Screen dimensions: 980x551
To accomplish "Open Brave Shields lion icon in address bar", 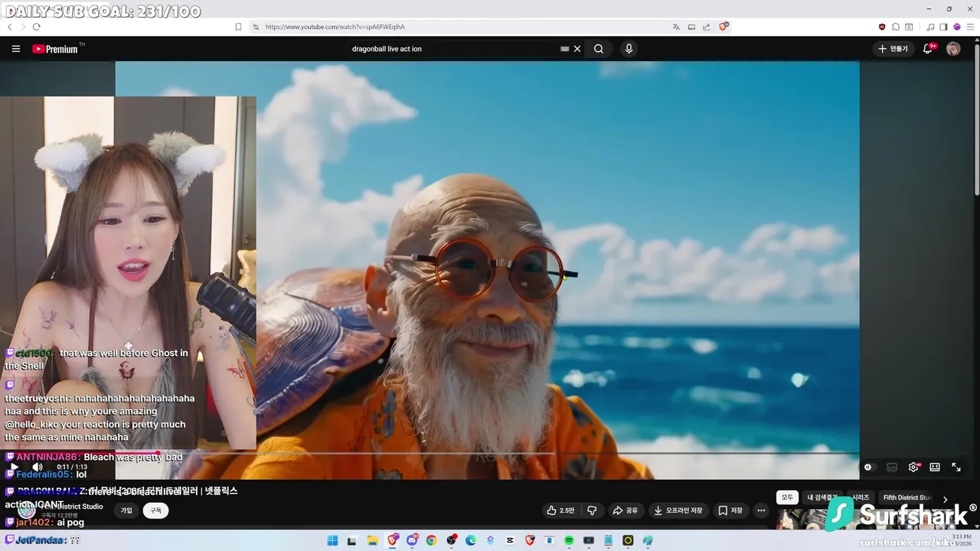I will [x=724, y=27].
